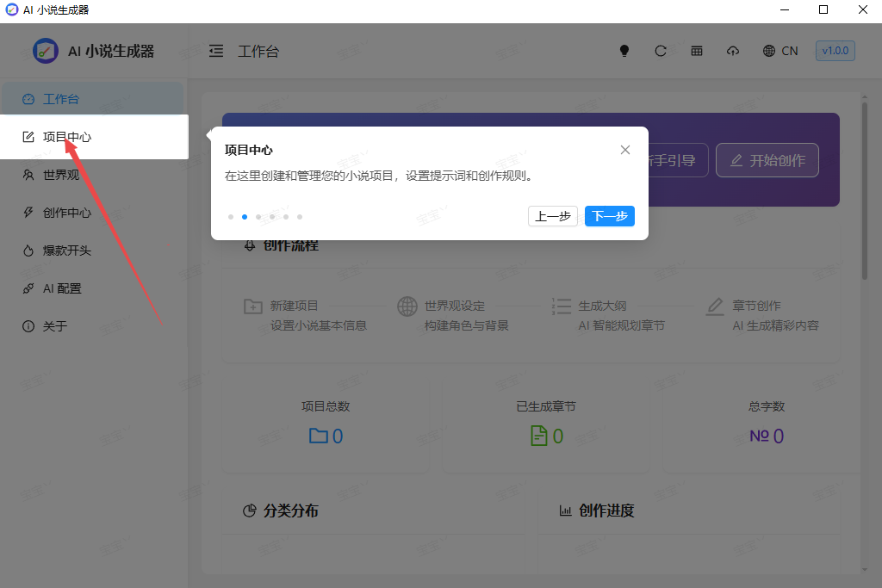Select 世界观 in the sidebar
The height and width of the screenshot is (588, 882).
point(60,175)
